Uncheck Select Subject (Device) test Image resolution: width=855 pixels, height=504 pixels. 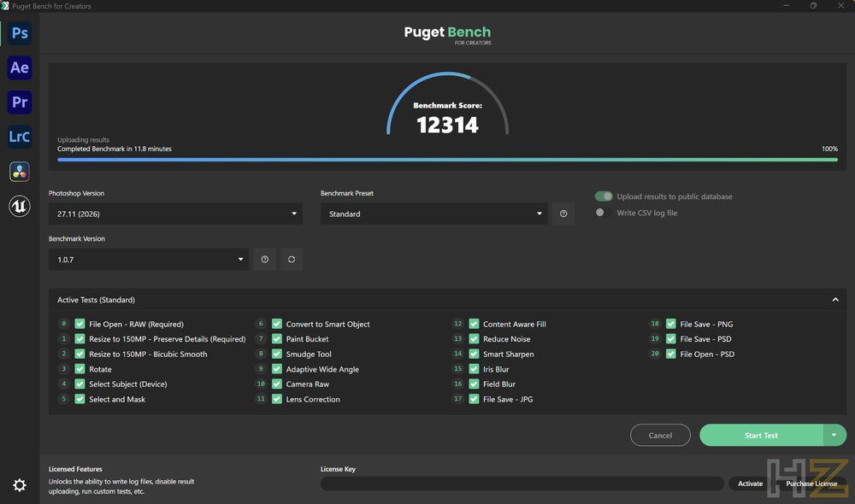click(80, 384)
